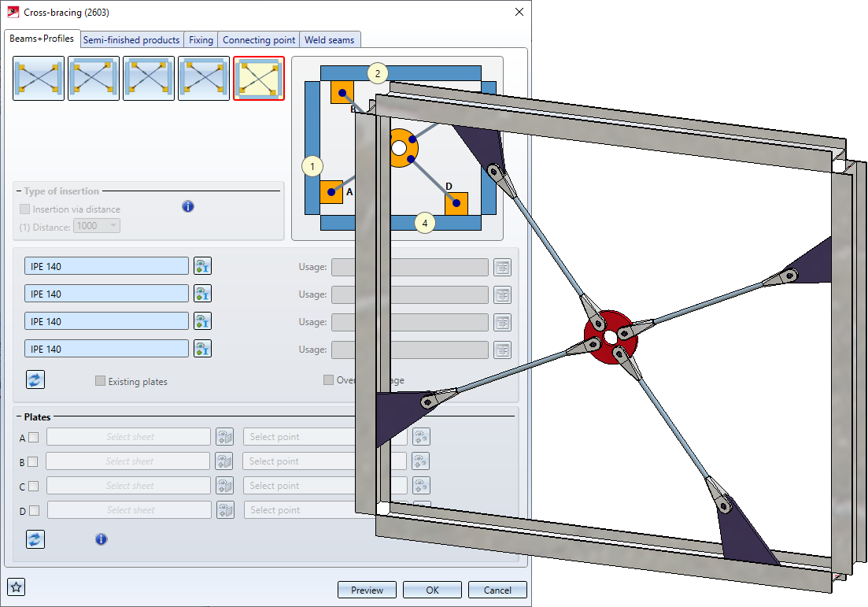
Task: Open usage list icon for third beam row
Action: coord(502,322)
